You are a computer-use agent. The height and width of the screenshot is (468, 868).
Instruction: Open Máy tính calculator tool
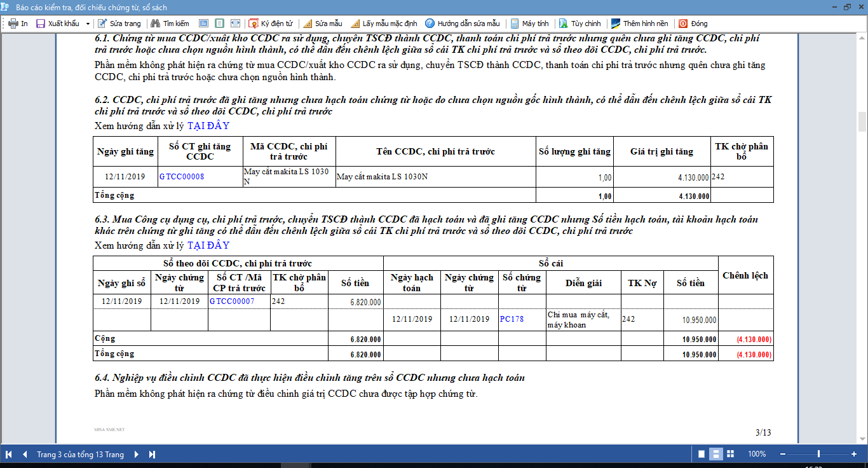tap(529, 24)
